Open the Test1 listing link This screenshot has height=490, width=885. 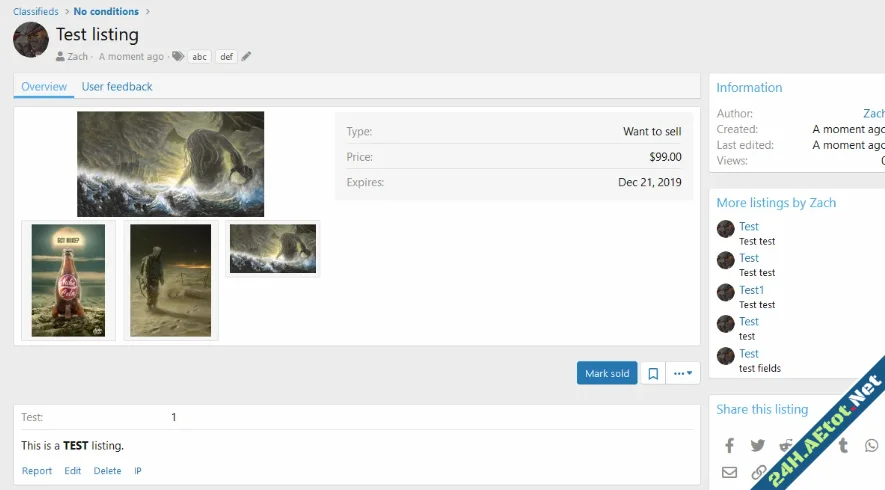751,290
